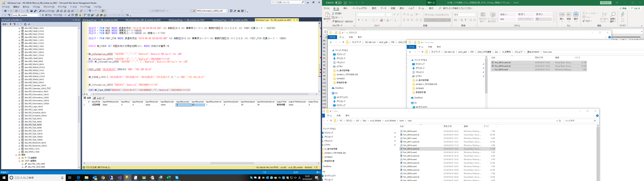The image size is (644, 181).
Task: Click 切り取り cut in Excel clipboard group
Action: click(337, 14)
